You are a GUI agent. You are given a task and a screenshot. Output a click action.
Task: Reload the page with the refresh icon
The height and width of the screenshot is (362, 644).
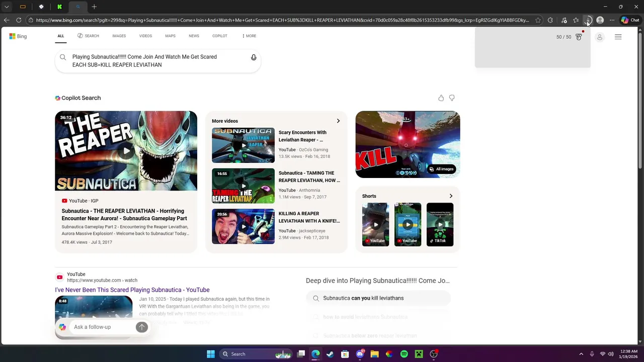pyautogui.click(x=19, y=20)
